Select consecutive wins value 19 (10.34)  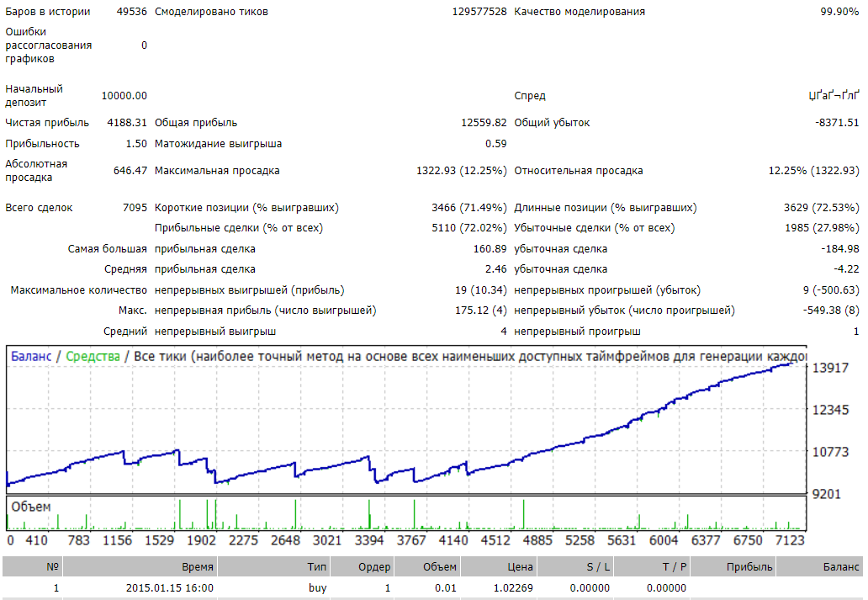[x=481, y=289]
